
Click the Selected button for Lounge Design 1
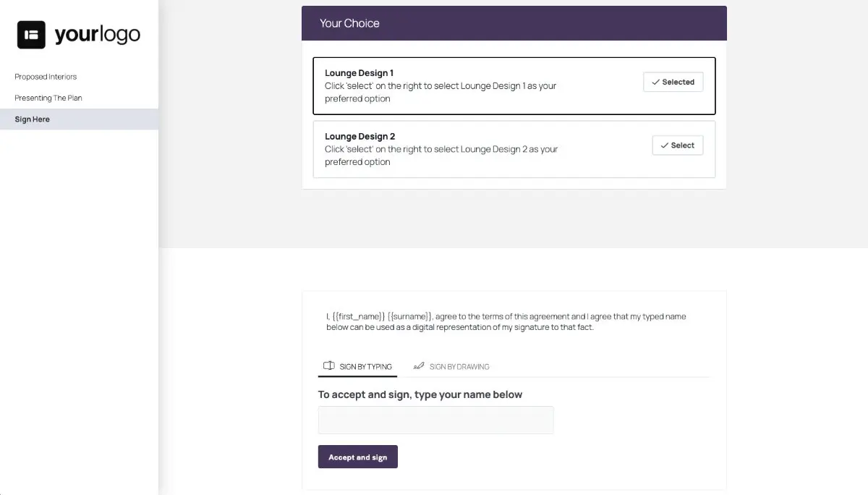click(673, 82)
